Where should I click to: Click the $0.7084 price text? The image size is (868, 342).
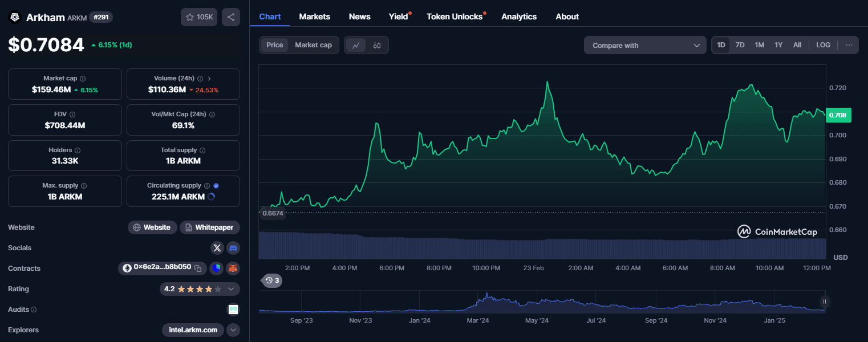click(x=46, y=44)
